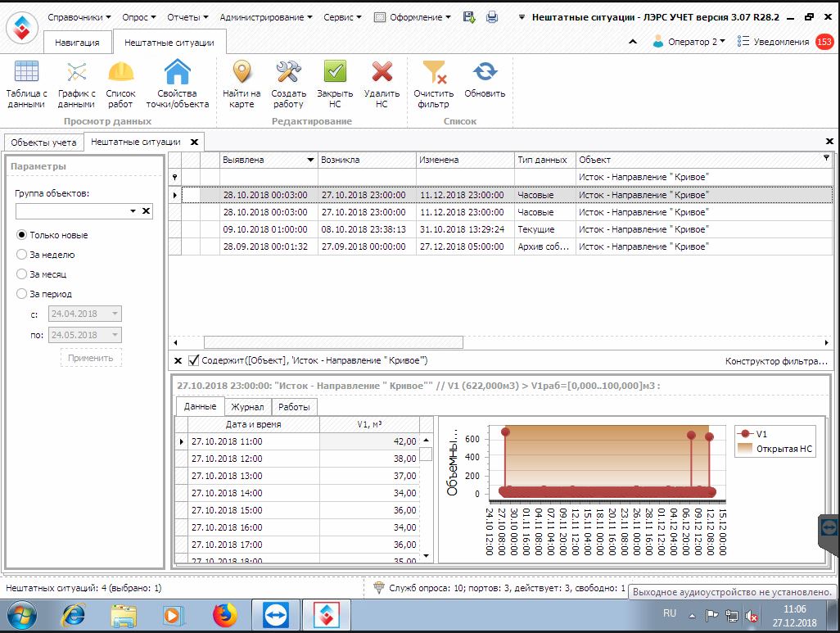Select the row with Архив соб… data type
Viewport: 840px width, 633px height.
click(500, 246)
